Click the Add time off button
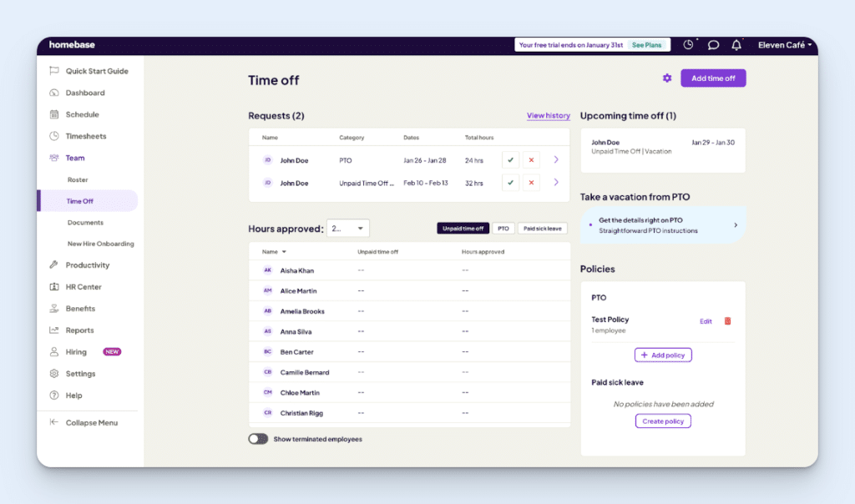Screen dimensions: 855x504 712,78
